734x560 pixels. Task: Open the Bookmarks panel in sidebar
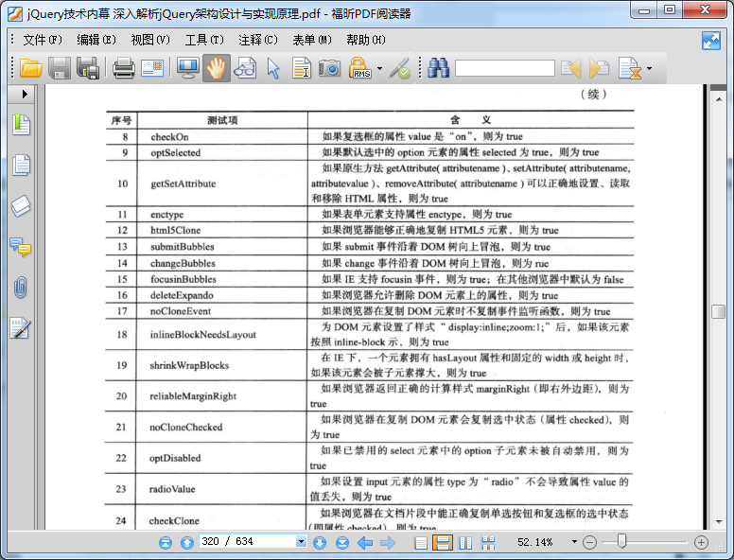(21, 125)
